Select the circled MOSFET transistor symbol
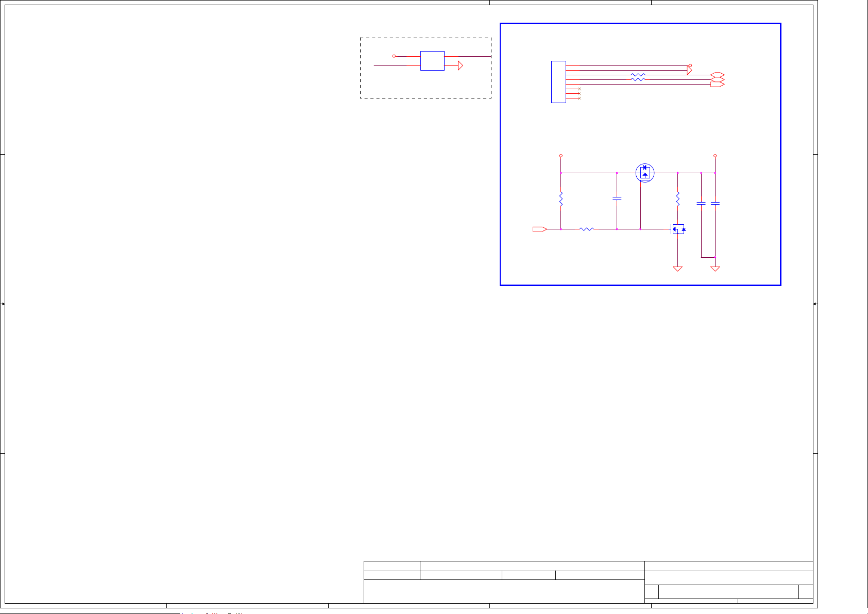 645,173
